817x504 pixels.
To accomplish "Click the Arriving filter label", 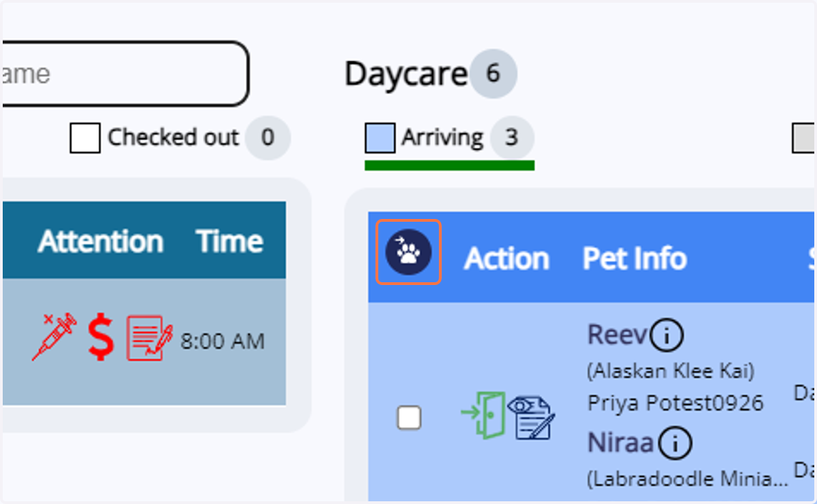I will tap(442, 138).
